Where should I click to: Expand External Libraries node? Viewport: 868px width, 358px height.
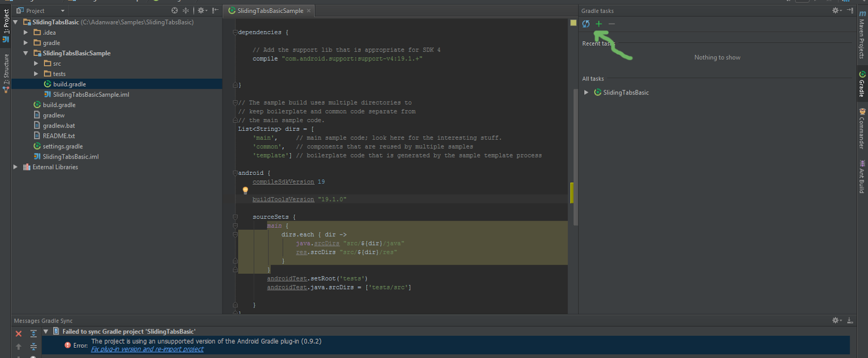[x=15, y=167]
